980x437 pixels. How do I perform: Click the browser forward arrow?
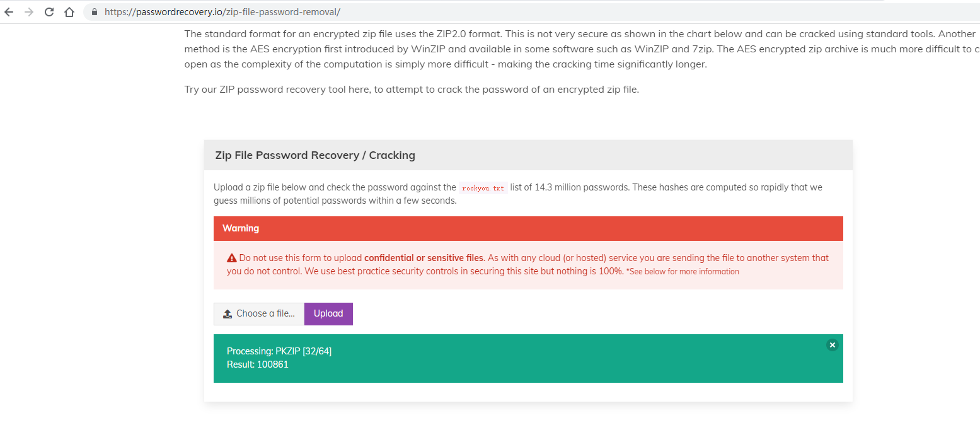pyautogui.click(x=29, y=12)
